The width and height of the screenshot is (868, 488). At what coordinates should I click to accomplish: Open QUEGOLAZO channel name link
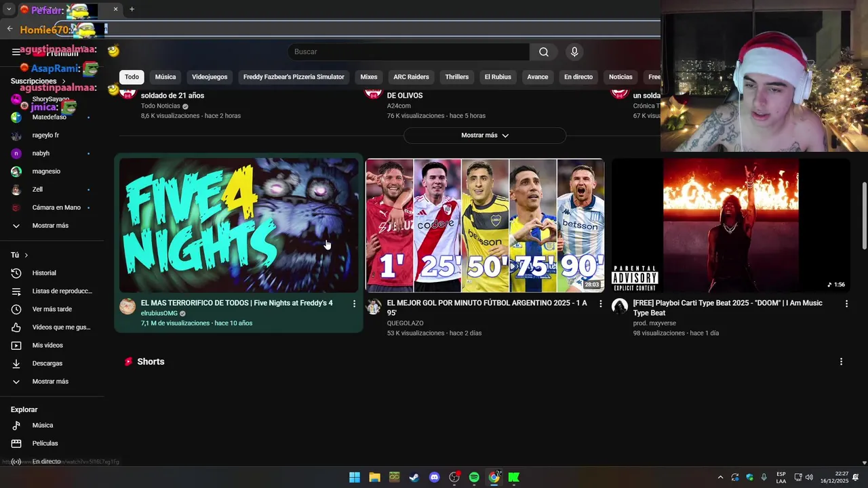(x=406, y=323)
